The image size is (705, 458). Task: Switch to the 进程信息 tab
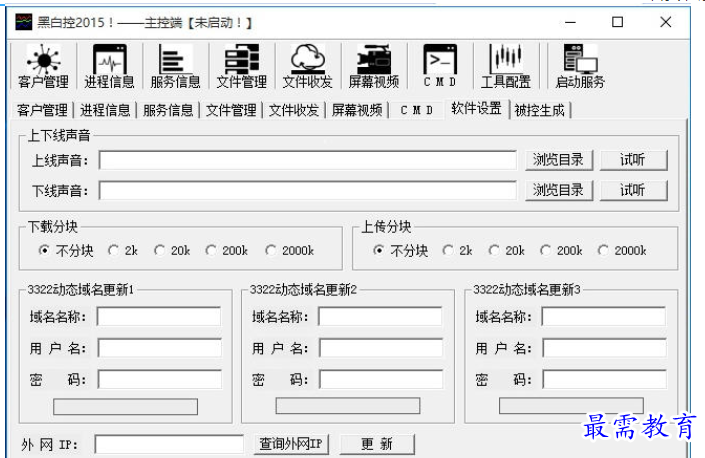105,110
